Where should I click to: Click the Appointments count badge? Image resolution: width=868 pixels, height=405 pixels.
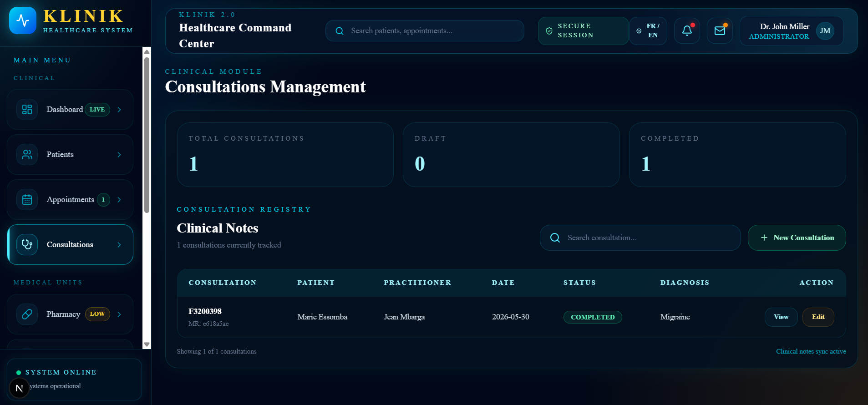tap(103, 200)
